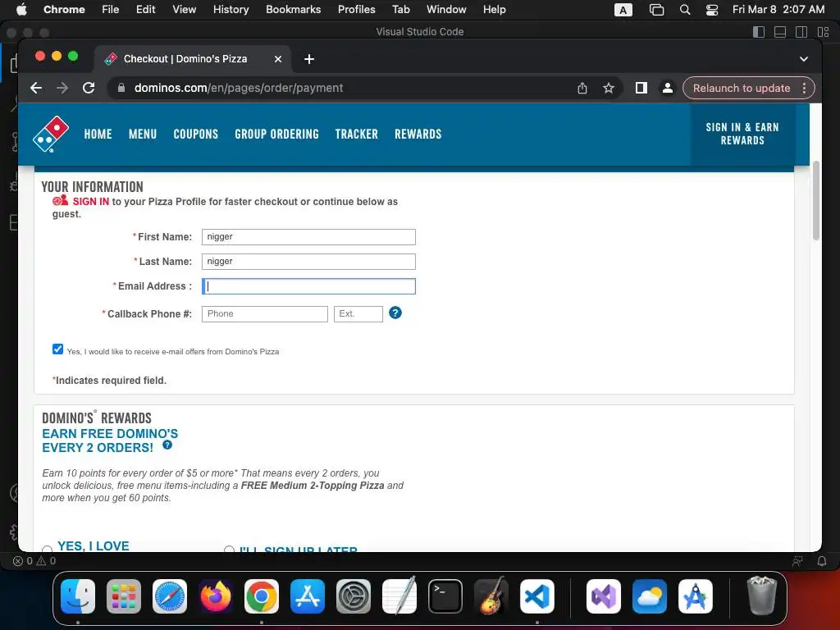Viewport: 840px width, 630px height.
Task: Share this page using the address bar icon
Action: click(582, 88)
